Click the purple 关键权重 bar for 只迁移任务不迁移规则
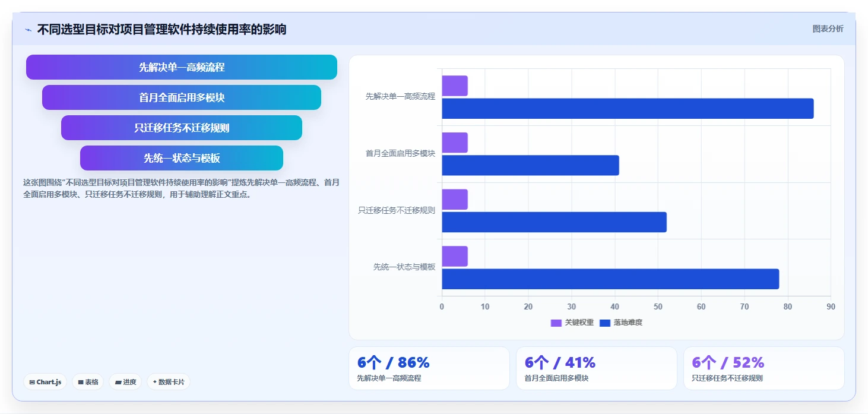Viewport: 868px width, 414px height. click(455, 200)
